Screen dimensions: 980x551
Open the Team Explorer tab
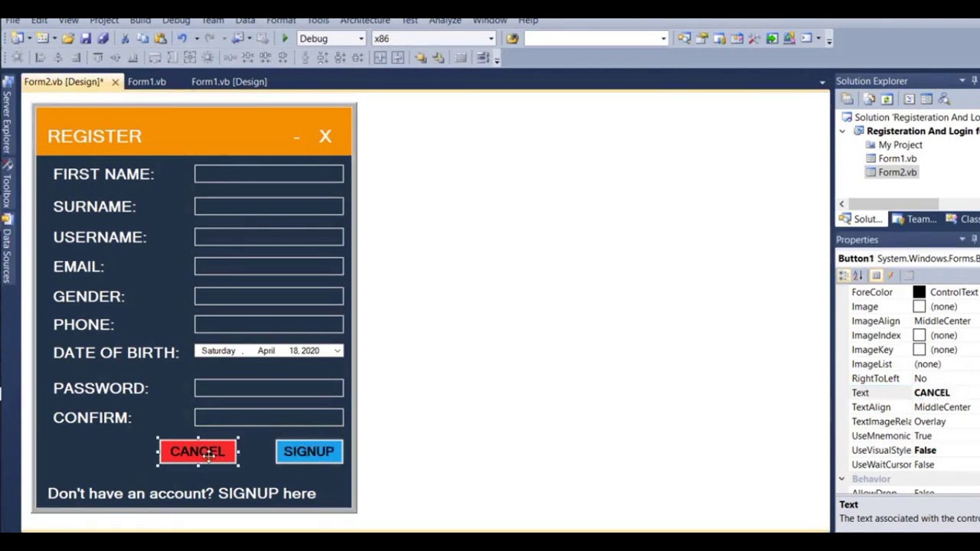915,219
